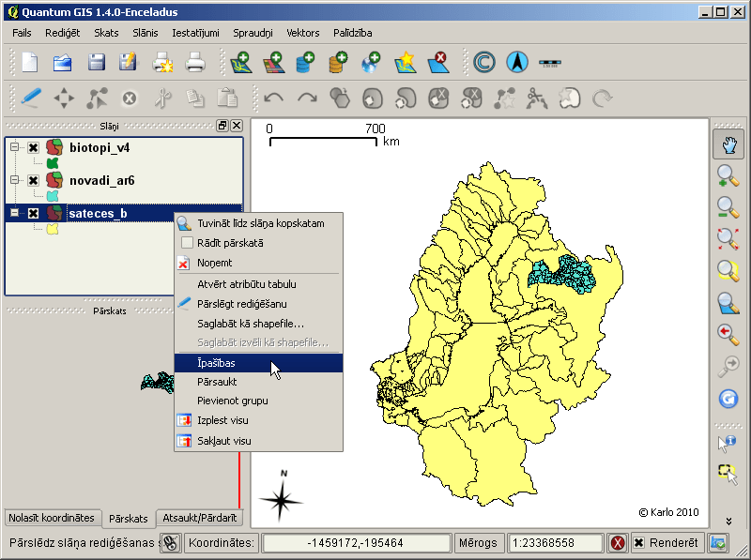
Task: Click the Scale Bar plugin icon
Action: [550, 63]
